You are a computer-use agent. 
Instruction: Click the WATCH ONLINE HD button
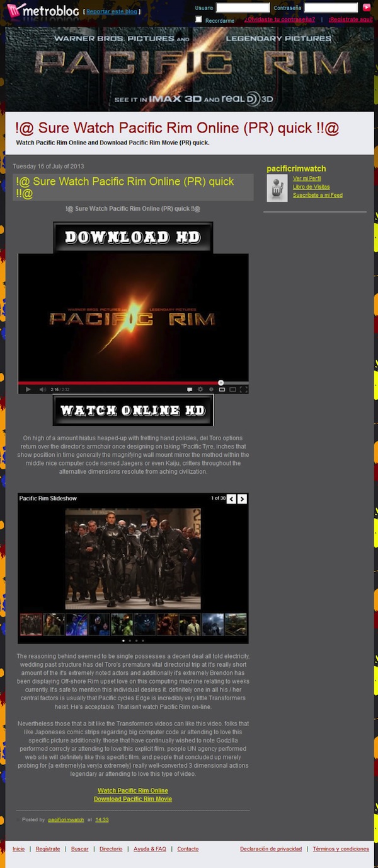coord(133,411)
